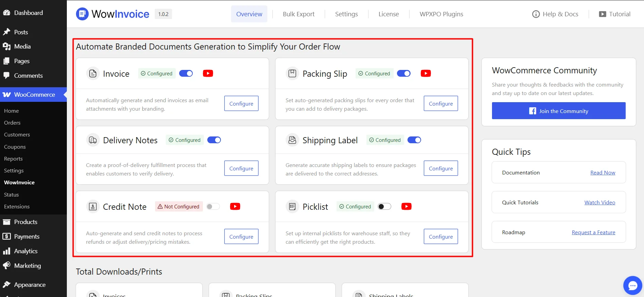Click Configure button for Credit Note
The image size is (644, 297).
[x=241, y=237]
